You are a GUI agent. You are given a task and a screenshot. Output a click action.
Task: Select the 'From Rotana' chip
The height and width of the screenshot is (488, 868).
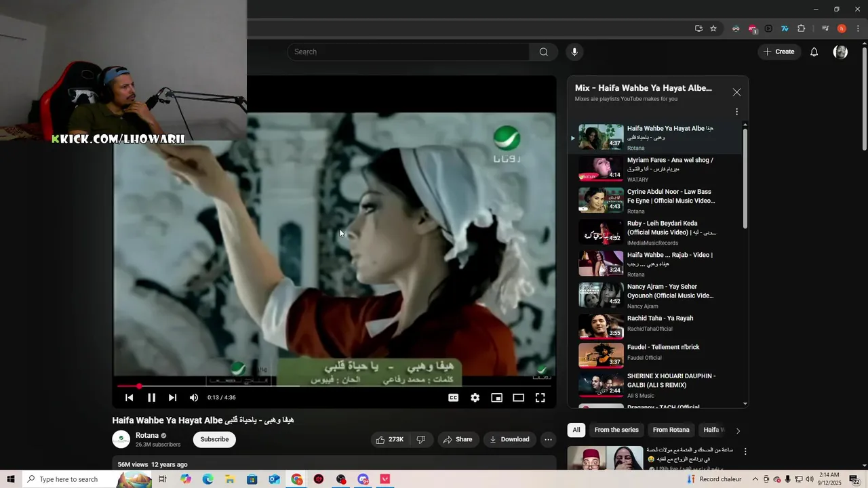[671, 430]
